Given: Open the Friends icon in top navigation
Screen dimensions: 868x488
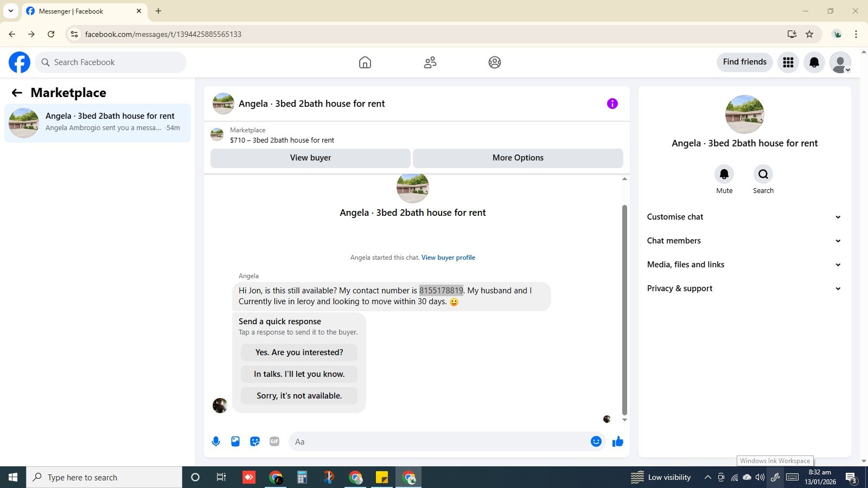Looking at the screenshot, I should 430,62.
